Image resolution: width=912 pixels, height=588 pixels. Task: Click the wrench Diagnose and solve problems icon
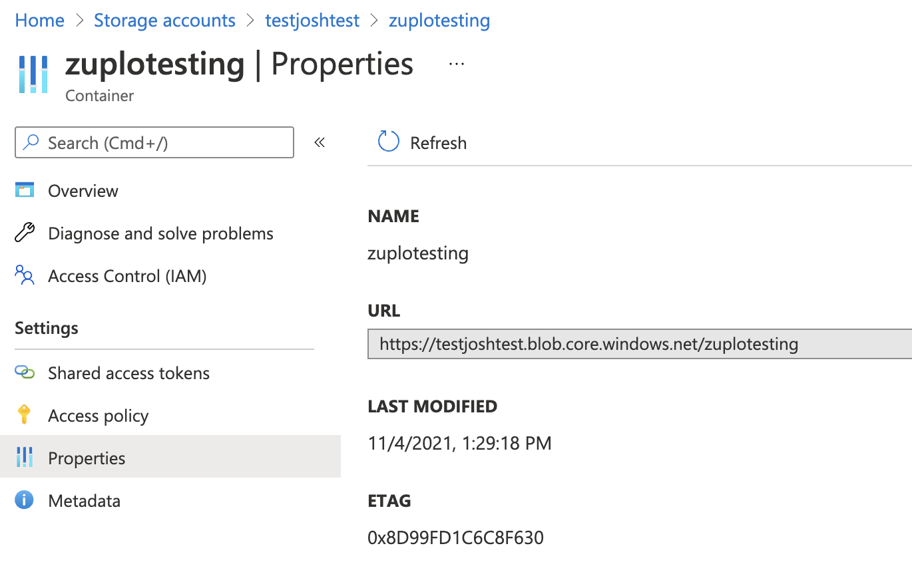[x=25, y=233]
